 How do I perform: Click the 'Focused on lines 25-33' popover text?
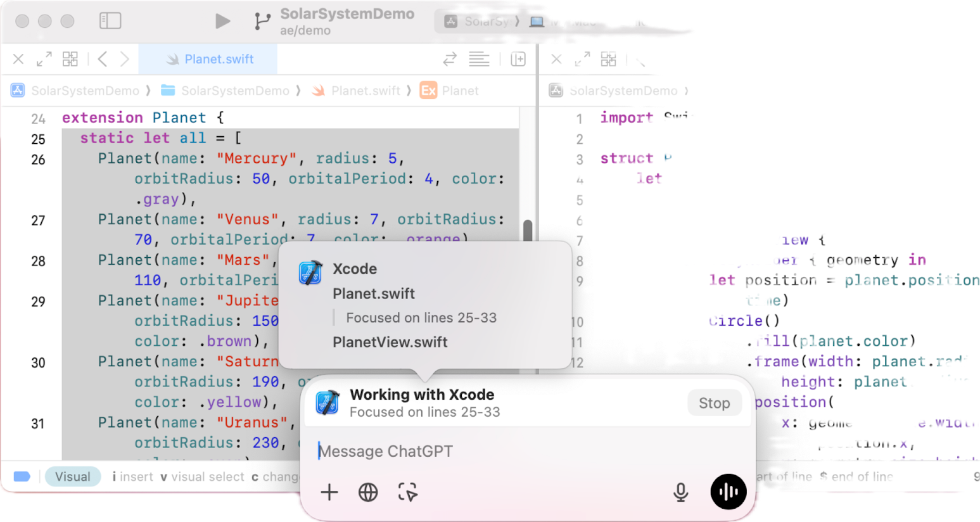421,318
